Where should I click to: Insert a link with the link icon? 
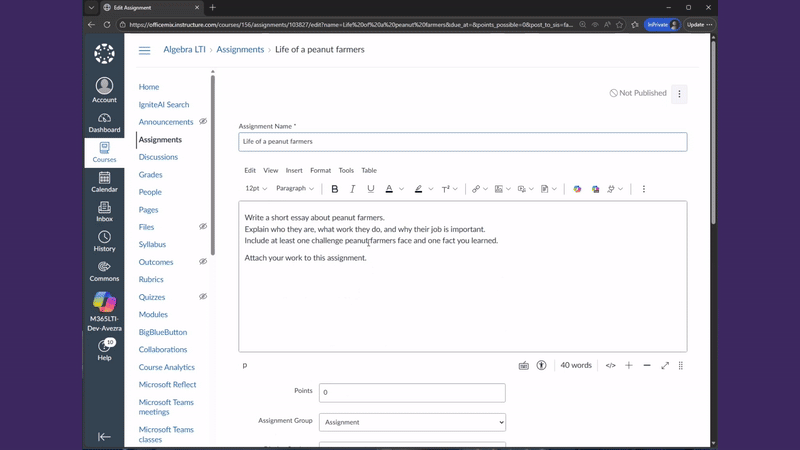click(476, 189)
